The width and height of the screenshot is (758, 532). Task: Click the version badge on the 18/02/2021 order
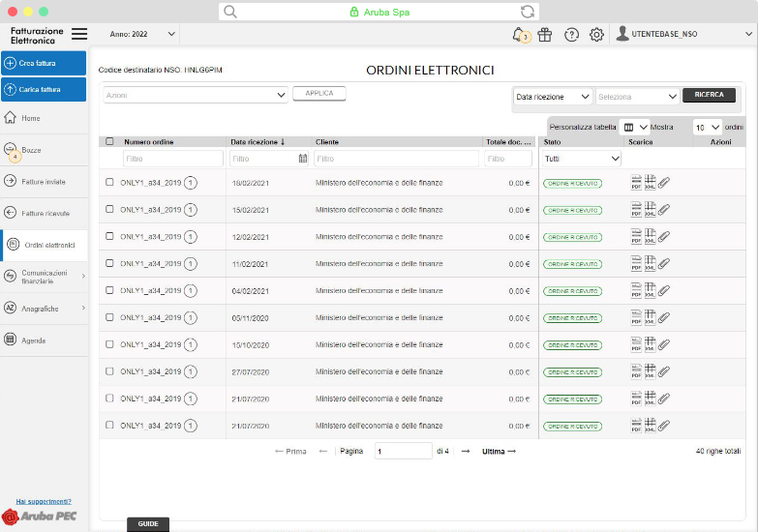[x=191, y=183]
